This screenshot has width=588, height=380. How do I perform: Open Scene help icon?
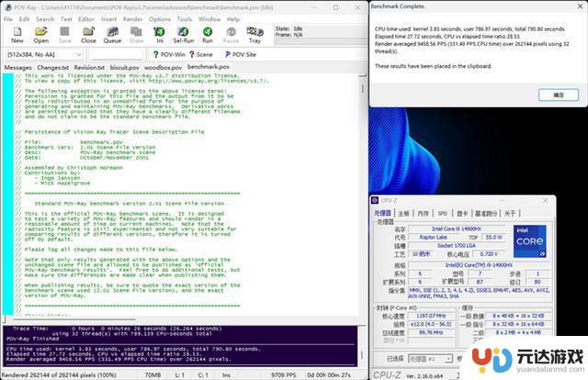[201, 54]
